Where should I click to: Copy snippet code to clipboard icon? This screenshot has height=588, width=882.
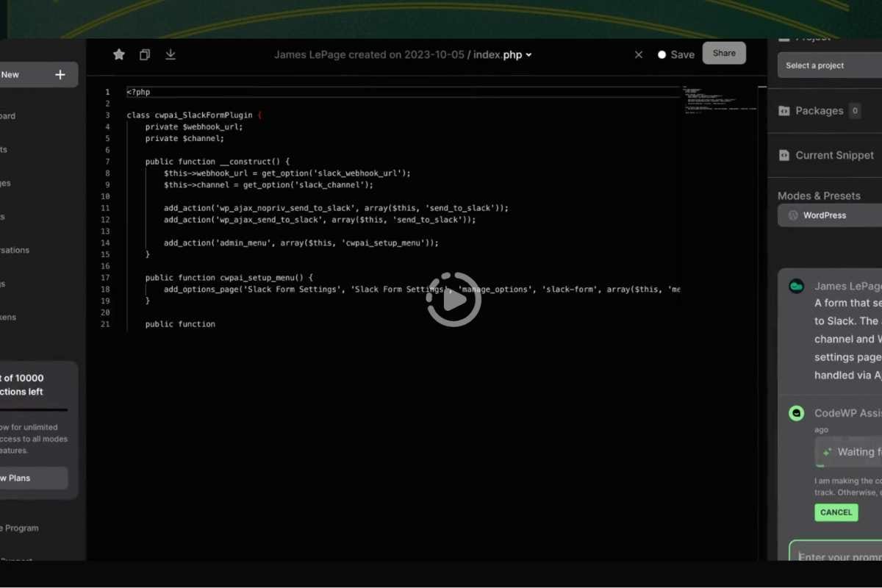tap(145, 54)
